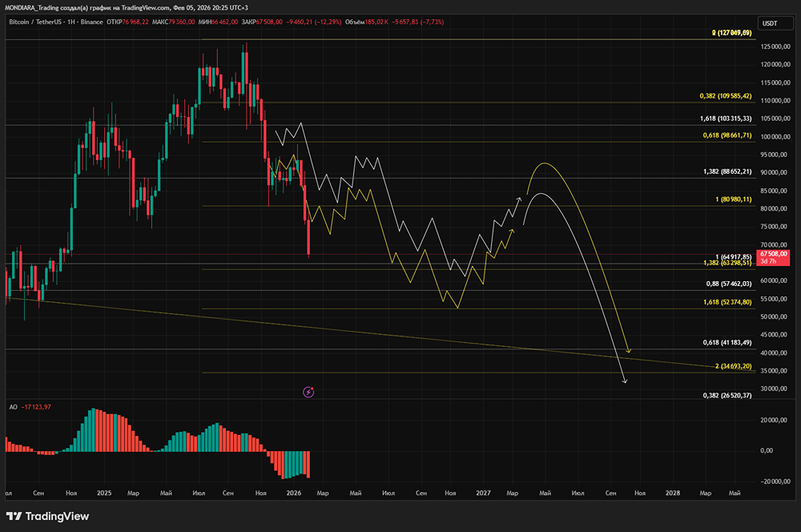Click 100 000,00 on the price scale
The image size is (801, 532).
(x=775, y=136)
